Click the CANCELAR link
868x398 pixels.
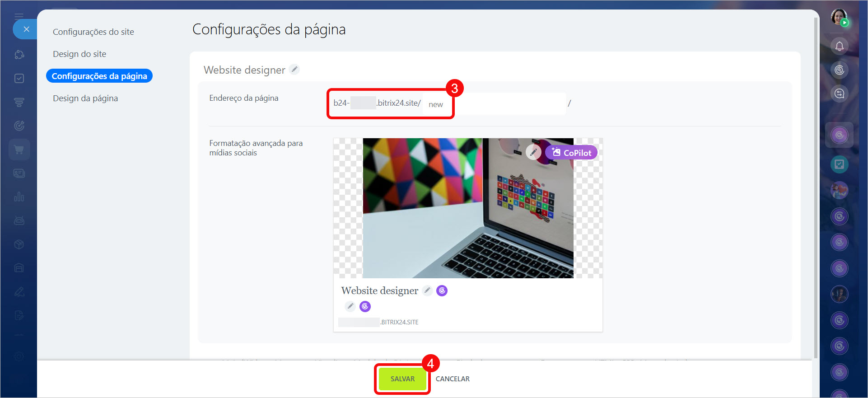tap(453, 379)
